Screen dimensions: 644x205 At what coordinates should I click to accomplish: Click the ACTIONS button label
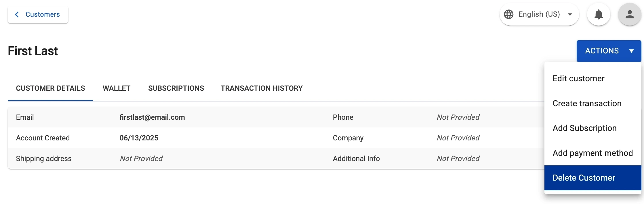602,51
